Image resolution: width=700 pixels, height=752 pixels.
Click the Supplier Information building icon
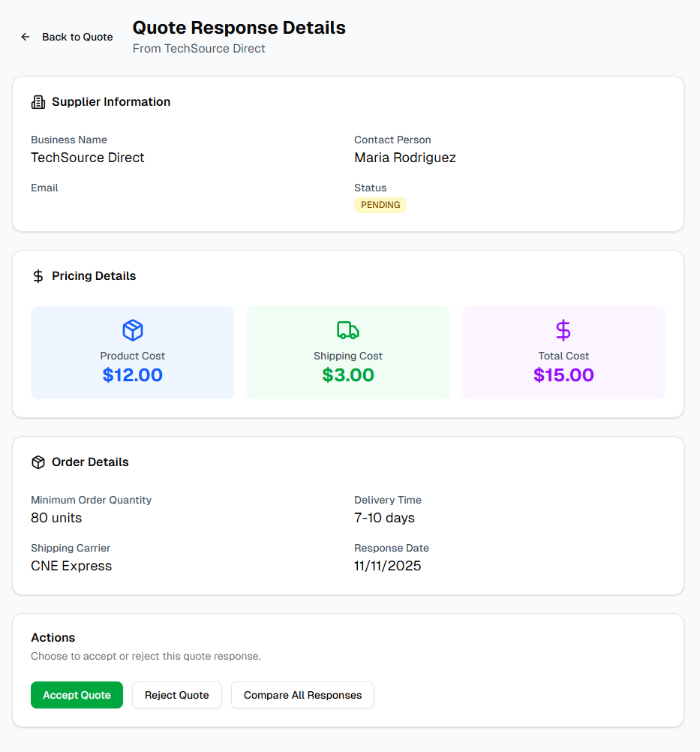[x=38, y=102]
